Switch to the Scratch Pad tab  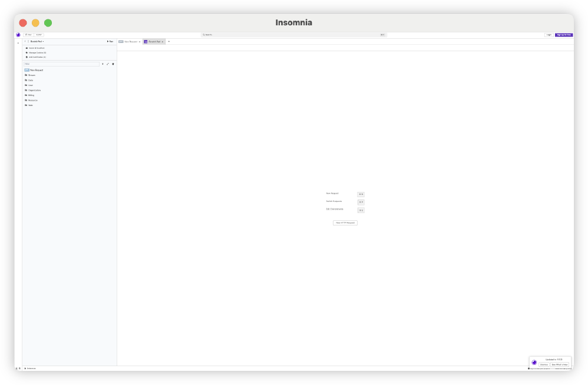pyautogui.click(x=154, y=42)
